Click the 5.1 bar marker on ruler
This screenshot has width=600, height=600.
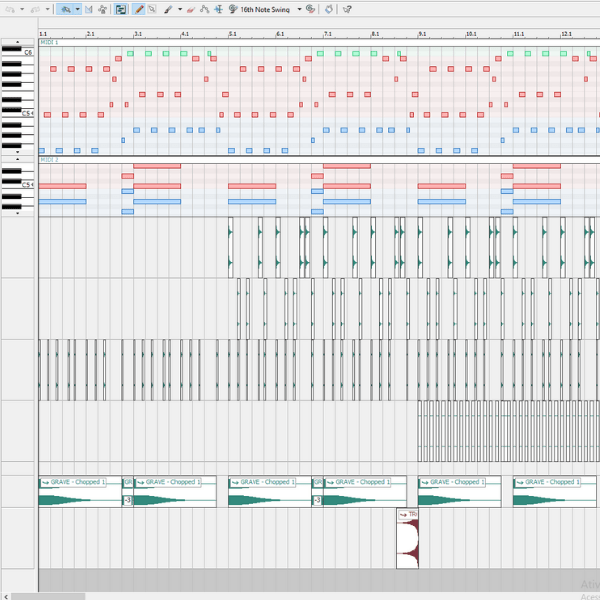[x=232, y=34]
